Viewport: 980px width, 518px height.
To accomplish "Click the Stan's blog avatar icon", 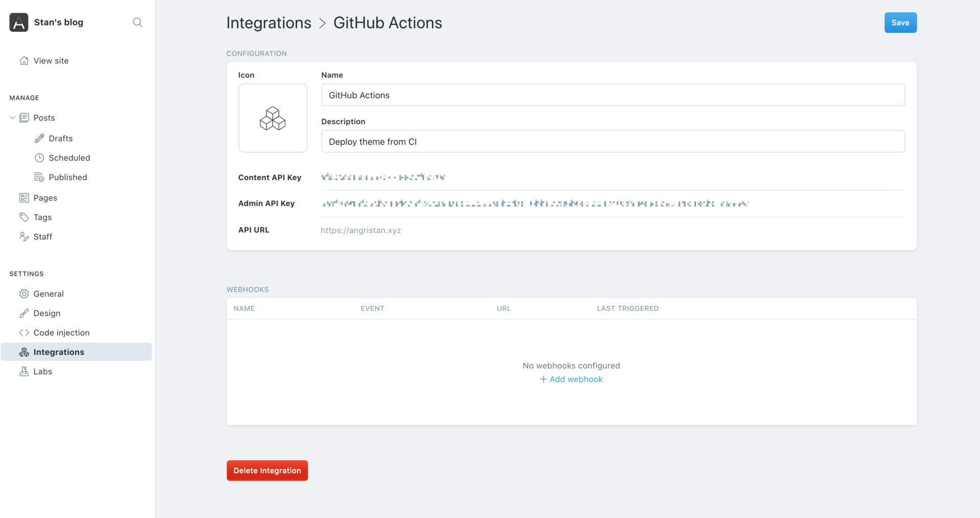I will coord(18,22).
